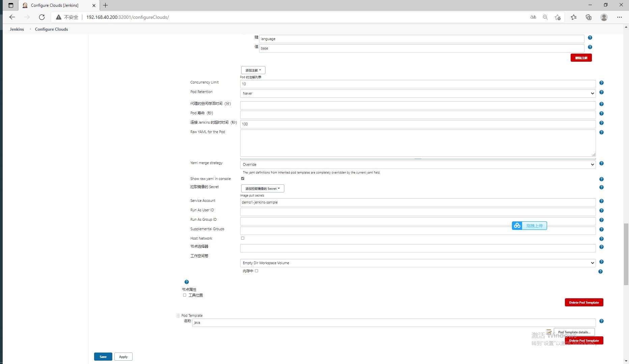This screenshot has width=629, height=364.
Task: Open Yaml merge strategy dropdown showing Override
Action: click(x=418, y=164)
